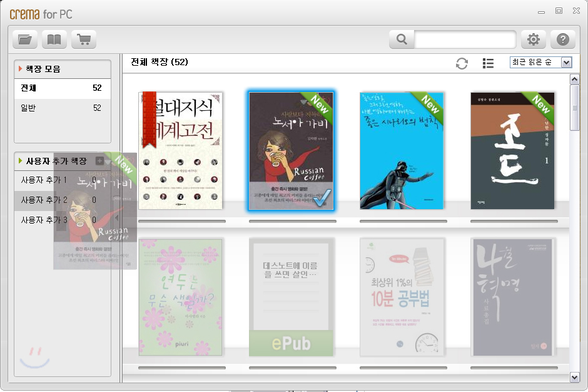Image resolution: width=588 pixels, height=392 pixels.
Task: Select the 4월 혁명 book cover
Action: [513, 297]
